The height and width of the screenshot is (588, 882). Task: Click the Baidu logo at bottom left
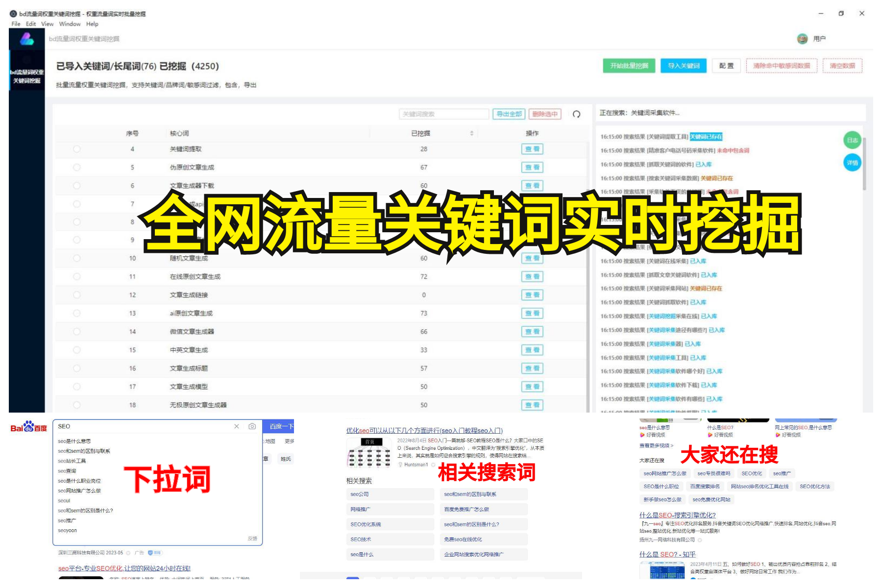click(x=28, y=427)
